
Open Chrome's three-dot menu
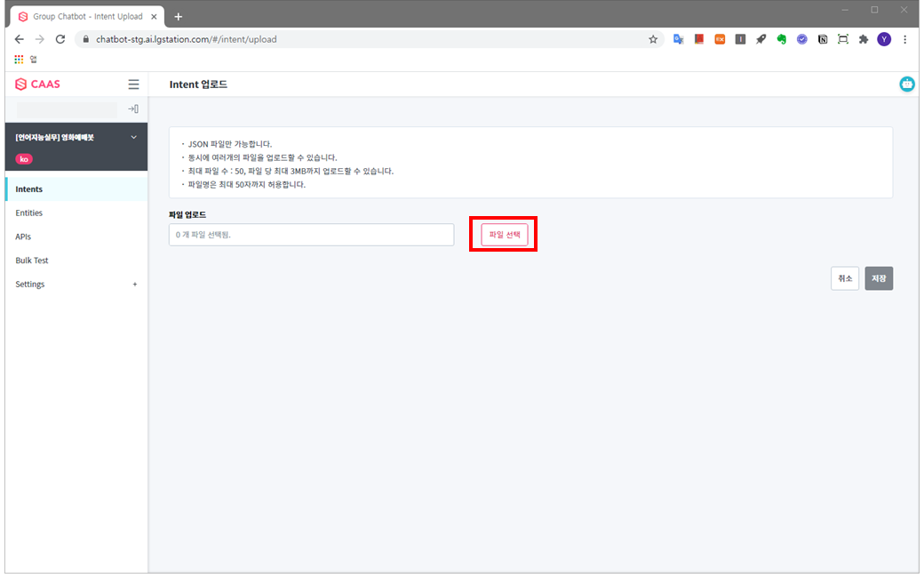pyautogui.click(x=905, y=39)
